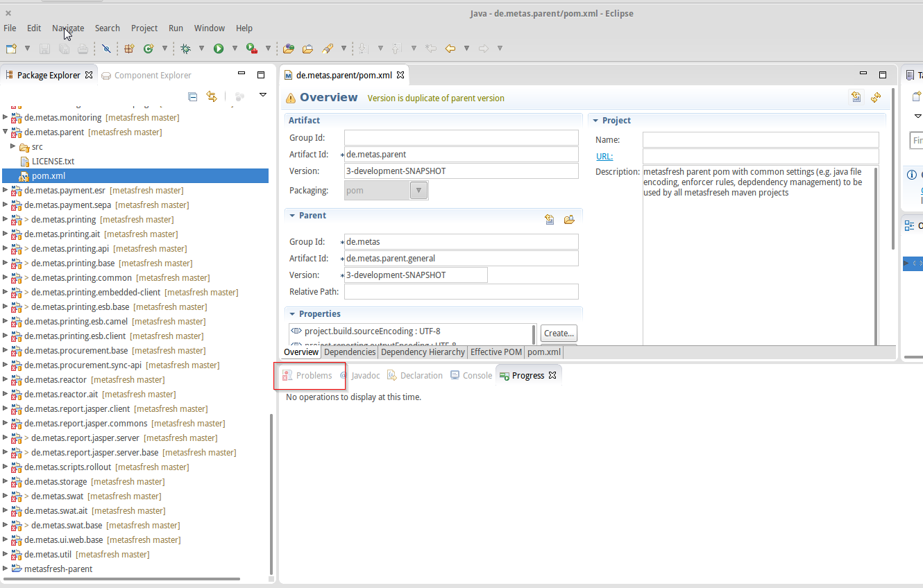Screen dimensions: 923x588
Task: Switch to the Dependency Hierarchy tab
Action: (x=423, y=352)
